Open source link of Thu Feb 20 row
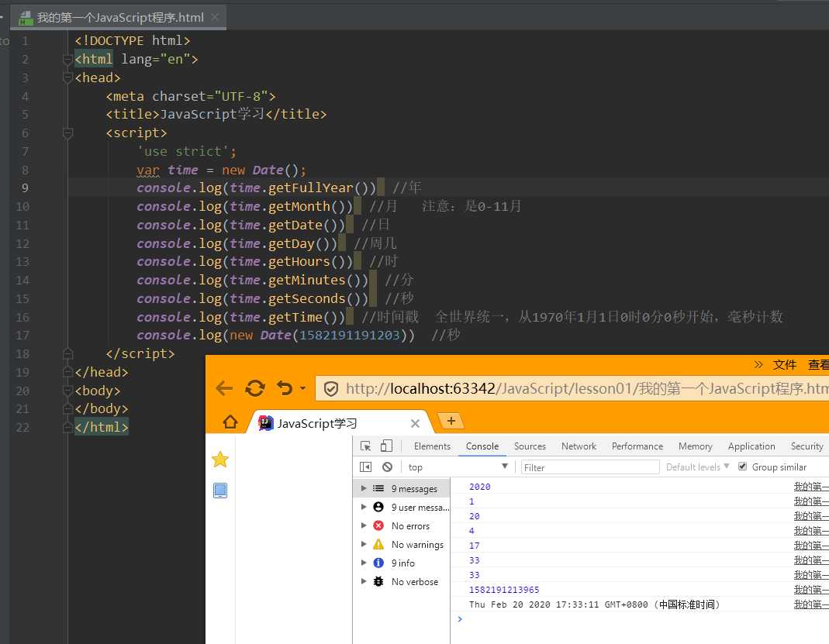The height and width of the screenshot is (644, 829). [x=811, y=604]
